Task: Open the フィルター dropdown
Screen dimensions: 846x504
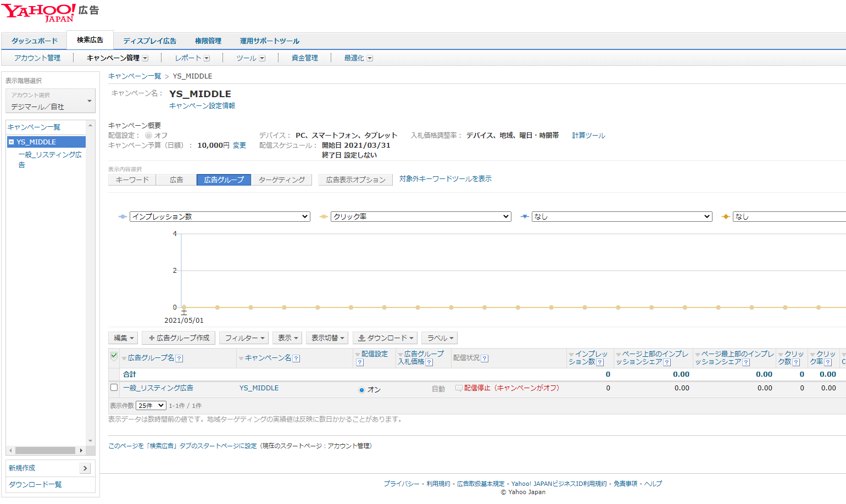Action: click(x=244, y=338)
